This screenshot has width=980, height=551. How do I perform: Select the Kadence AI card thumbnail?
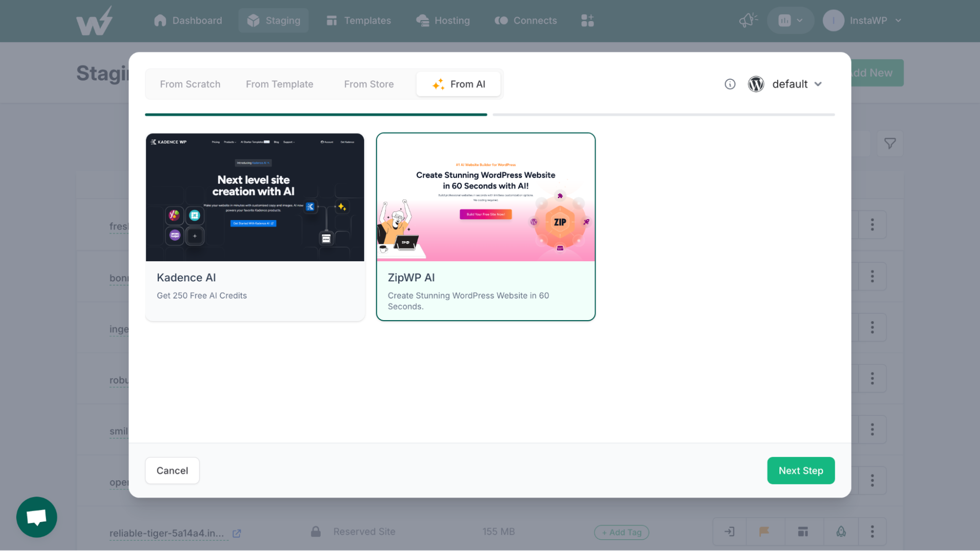tap(255, 197)
